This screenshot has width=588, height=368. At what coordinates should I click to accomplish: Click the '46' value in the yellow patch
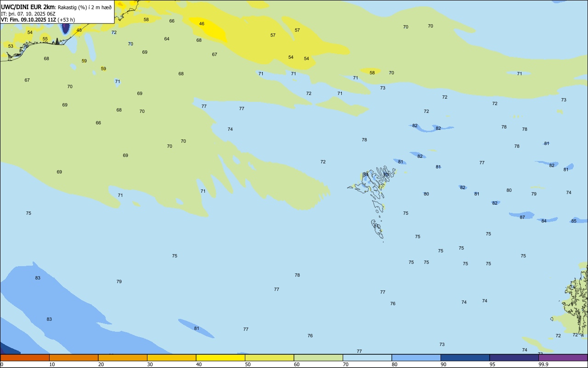[x=202, y=23]
